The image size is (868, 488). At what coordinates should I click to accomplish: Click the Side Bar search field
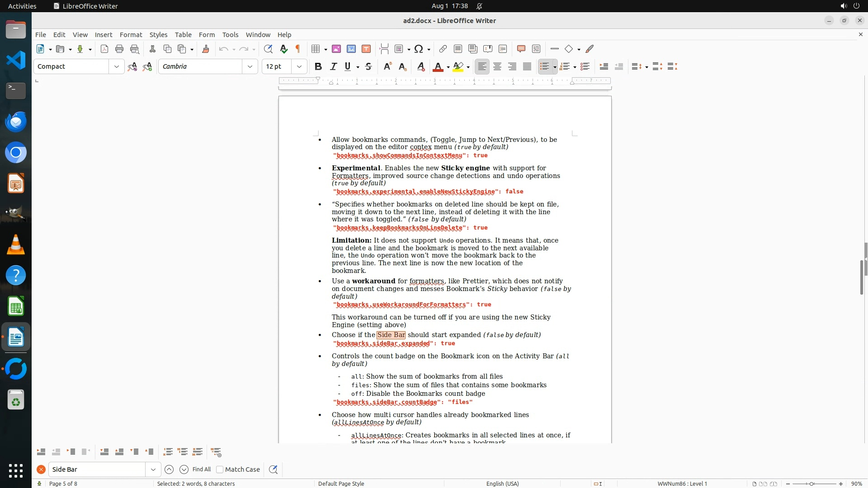[97, 469]
